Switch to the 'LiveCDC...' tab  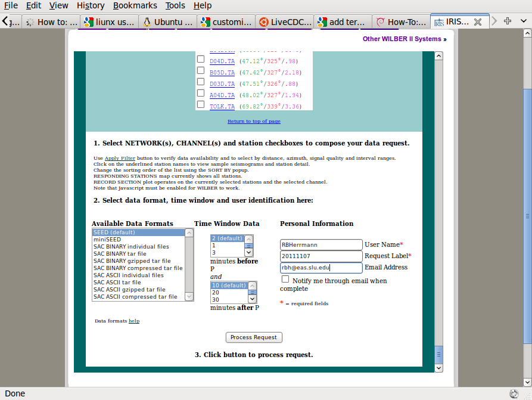coord(285,22)
